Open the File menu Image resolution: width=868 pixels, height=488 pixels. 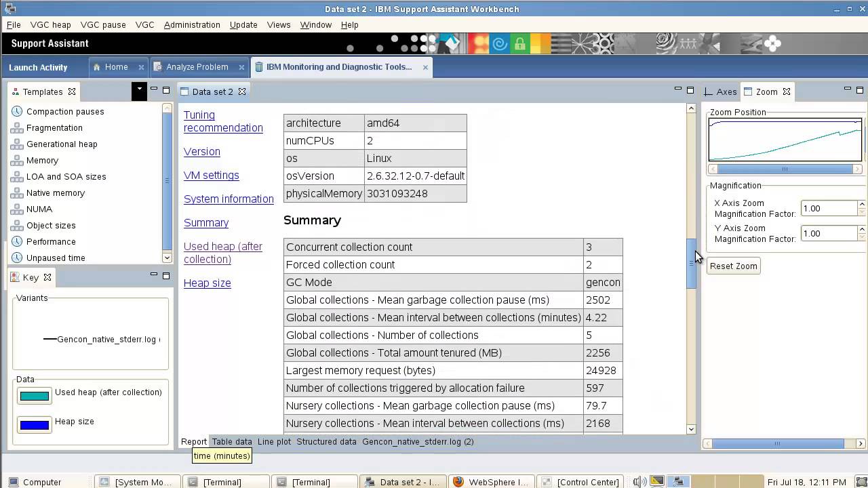[14, 24]
